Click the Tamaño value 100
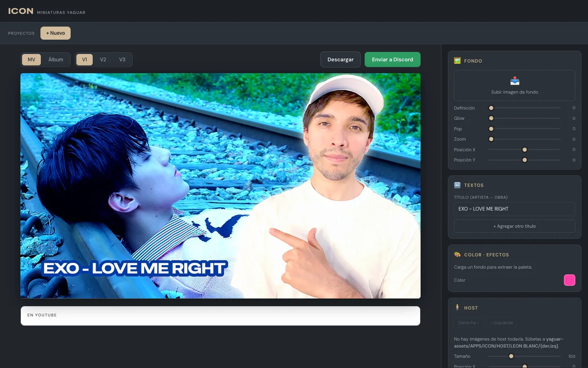 (x=572, y=356)
